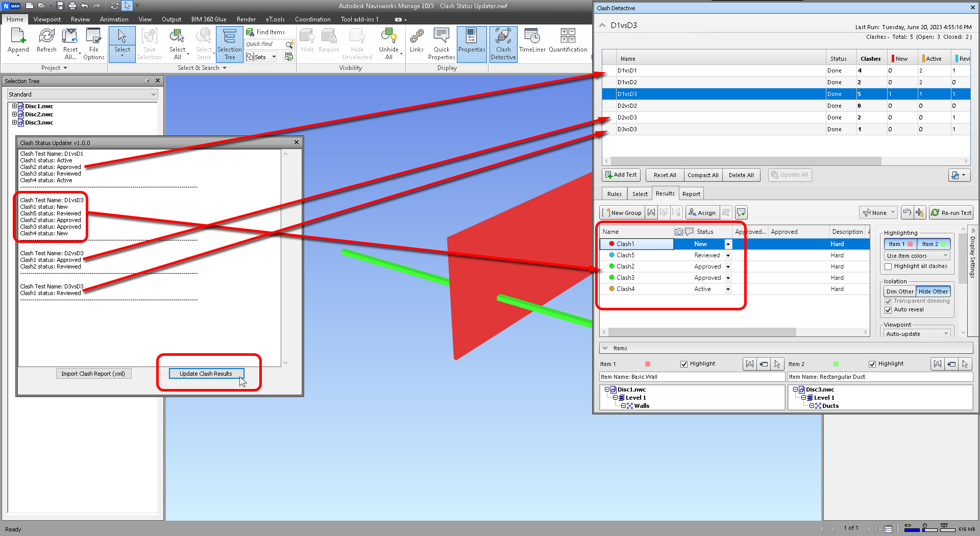Open the BIM 360 Glue ribbon tab
980x536 pixels.
pyautogui.click(x=209, y=19)
